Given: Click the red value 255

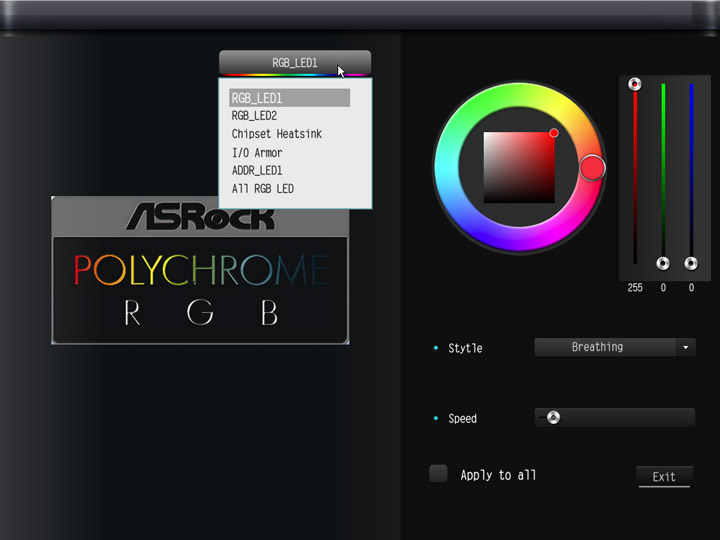Looking at the screenshot, I should point(635,288).
